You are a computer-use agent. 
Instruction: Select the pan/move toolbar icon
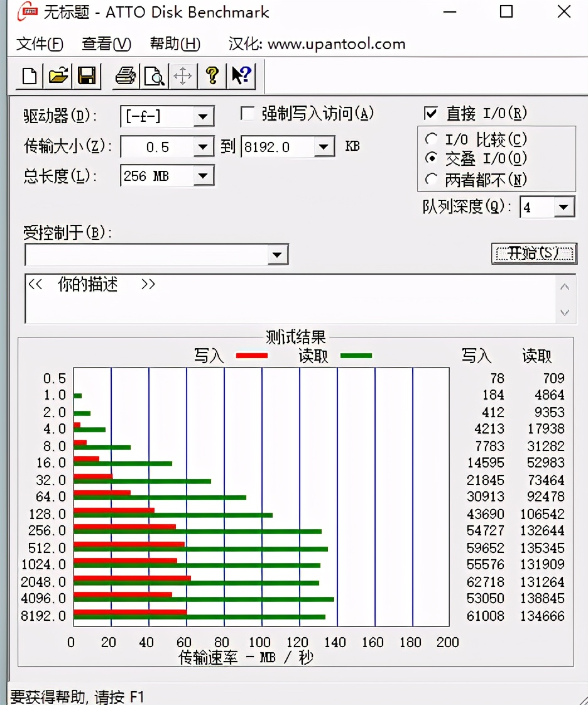tap(183, 75)
